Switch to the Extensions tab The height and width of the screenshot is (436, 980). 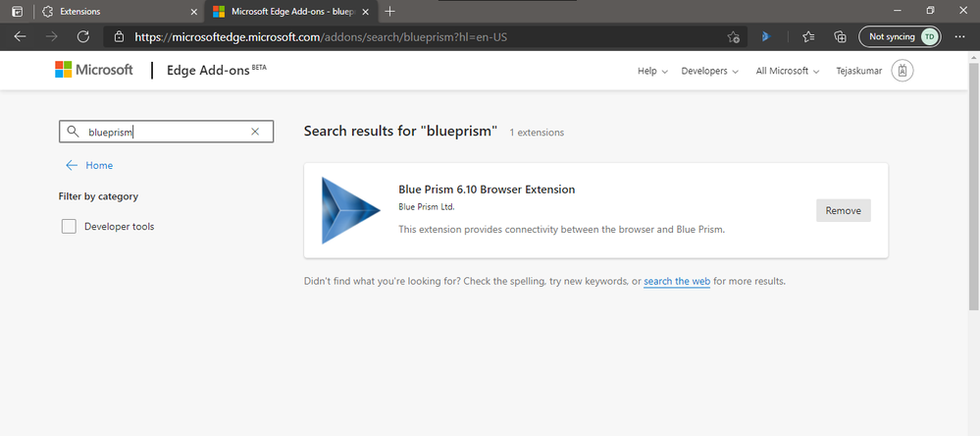119,11
